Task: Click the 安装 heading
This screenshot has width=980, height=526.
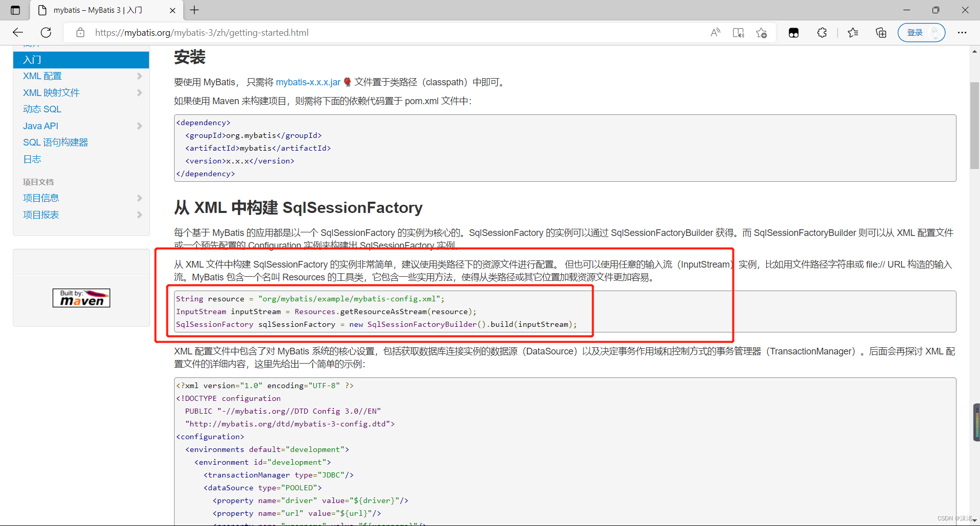Action: [189, 57]
